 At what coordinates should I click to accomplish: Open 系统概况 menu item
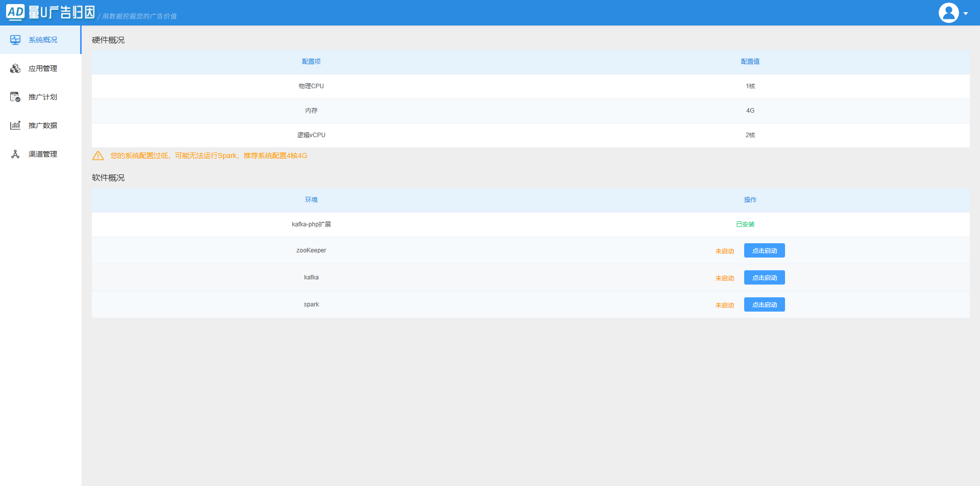[x=40, y=40]
